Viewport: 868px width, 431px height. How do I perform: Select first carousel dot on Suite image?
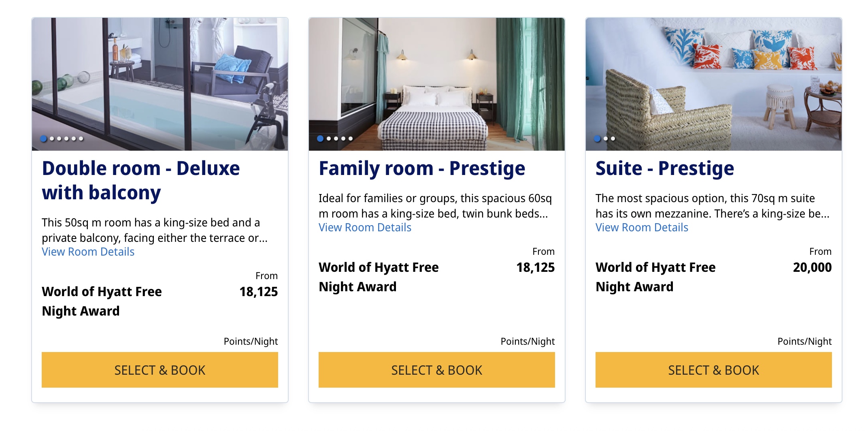coord(597,139)
